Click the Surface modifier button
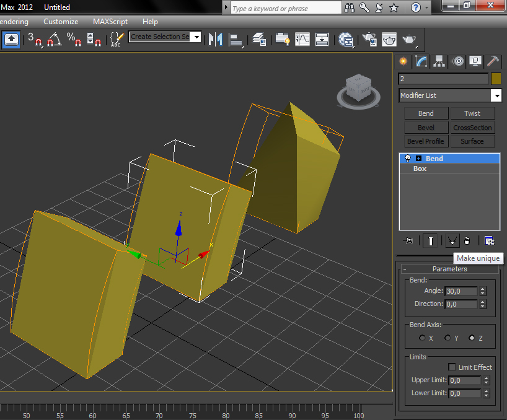This screenshot has height=420, width=507. point(472,141)
